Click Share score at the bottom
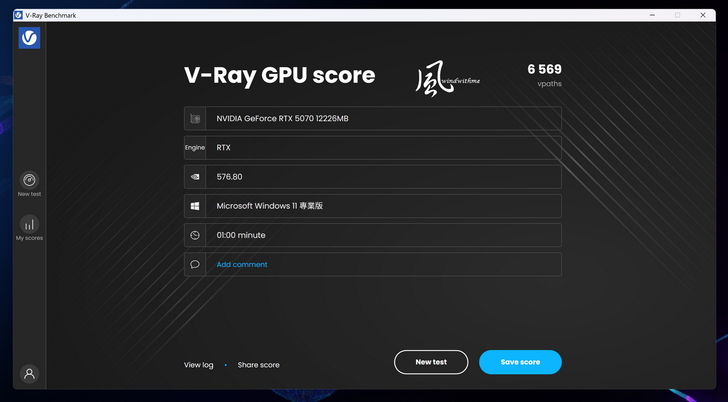Viewport: 728px width, 402px height. tap(258, 365)
